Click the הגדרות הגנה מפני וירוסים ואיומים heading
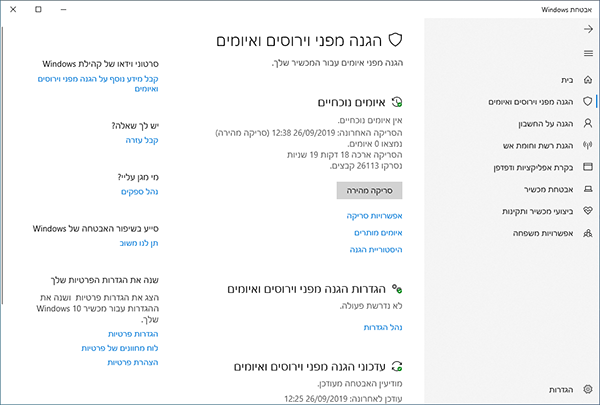 click(307, 289)
